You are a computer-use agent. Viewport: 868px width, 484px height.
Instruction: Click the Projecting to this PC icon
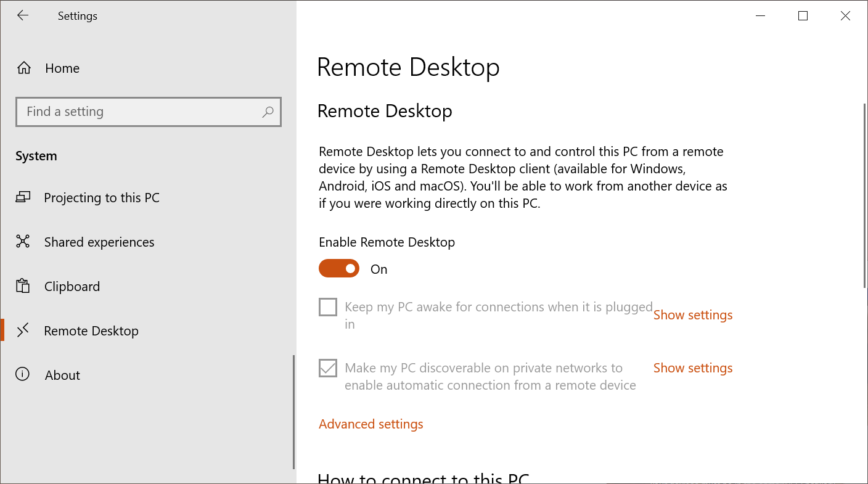[23, 198]
